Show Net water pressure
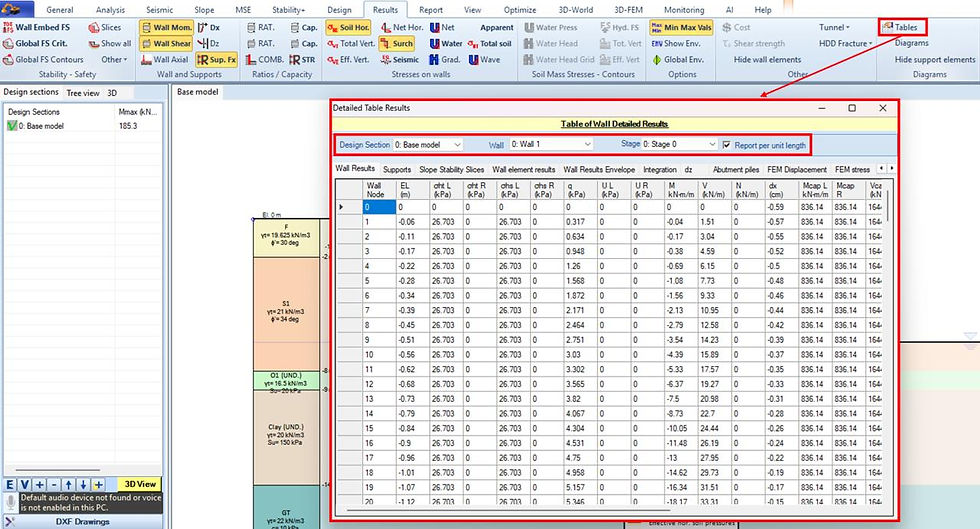 point(442,28)
